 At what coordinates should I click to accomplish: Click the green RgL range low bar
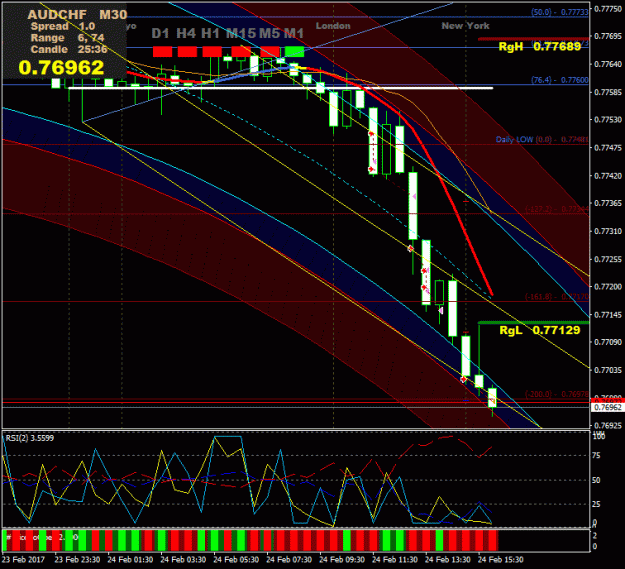(x=534, y=322)
